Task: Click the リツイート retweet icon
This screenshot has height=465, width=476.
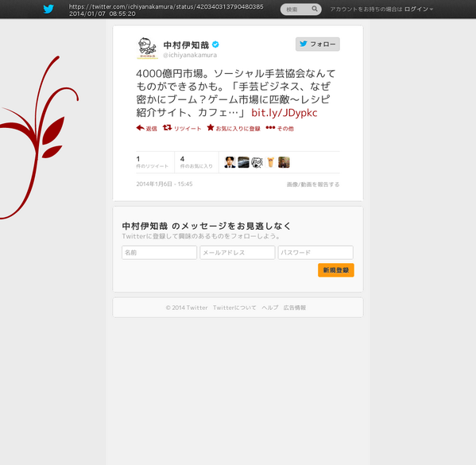Action: click(167, 128)
